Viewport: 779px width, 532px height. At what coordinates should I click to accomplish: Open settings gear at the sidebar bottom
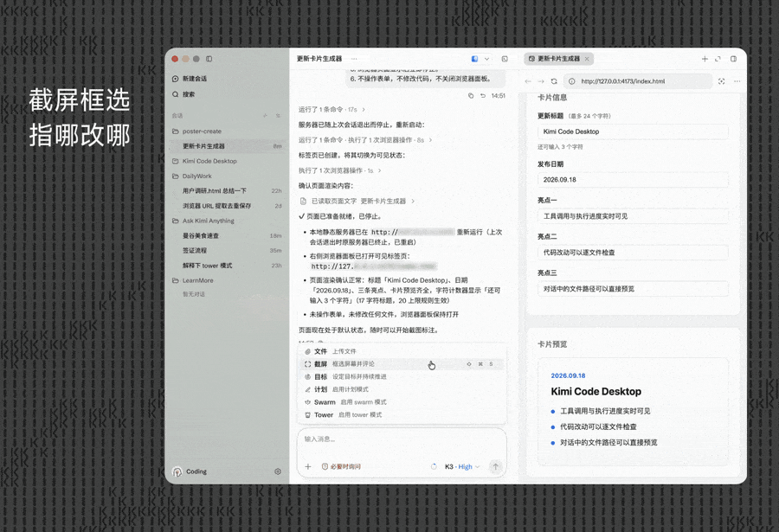(x=278, y=471)
